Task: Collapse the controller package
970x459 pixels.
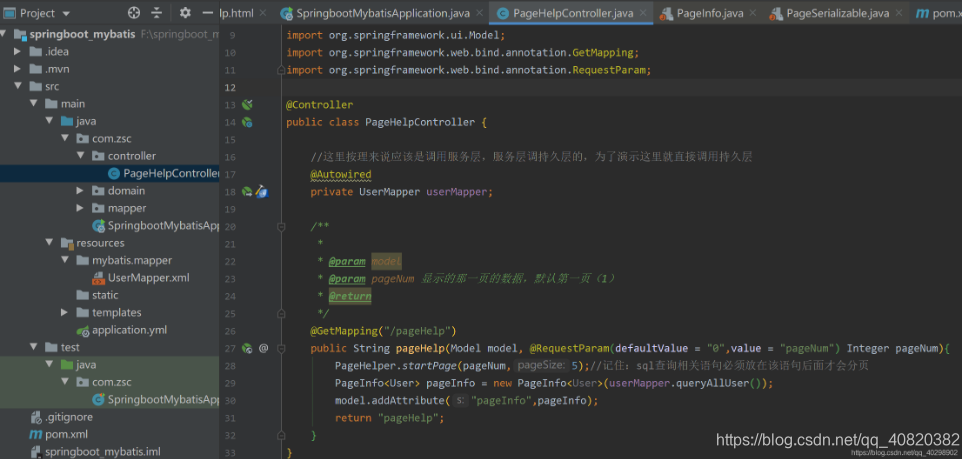Action: click(80, 156)
